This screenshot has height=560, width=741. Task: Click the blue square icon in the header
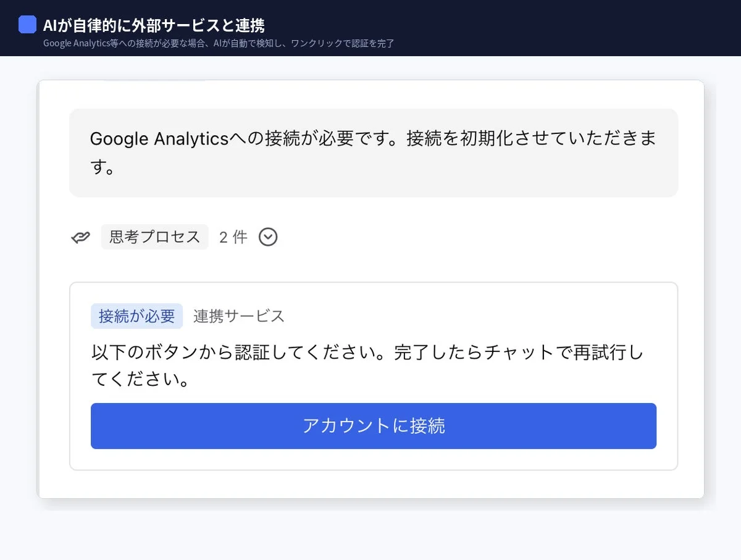27,23
